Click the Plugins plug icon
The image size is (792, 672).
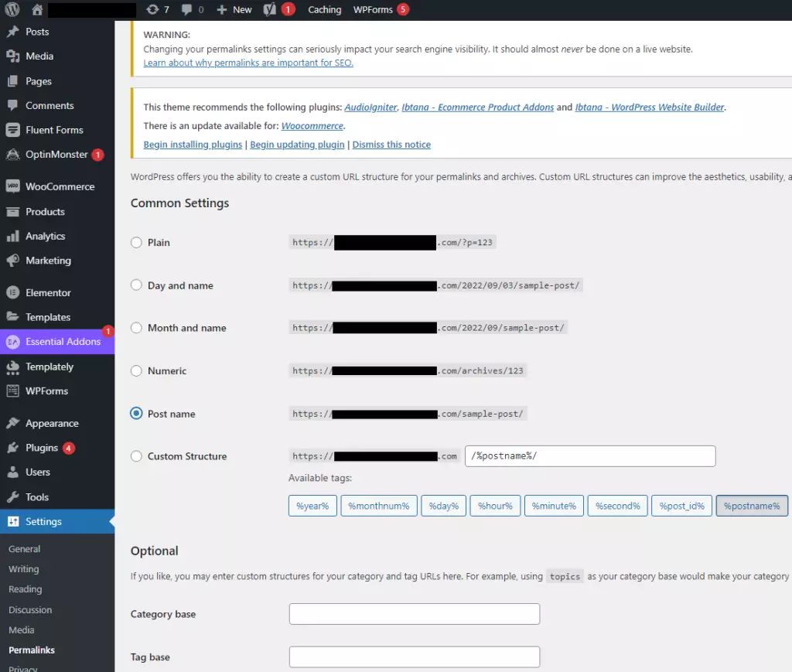point(12,448)
